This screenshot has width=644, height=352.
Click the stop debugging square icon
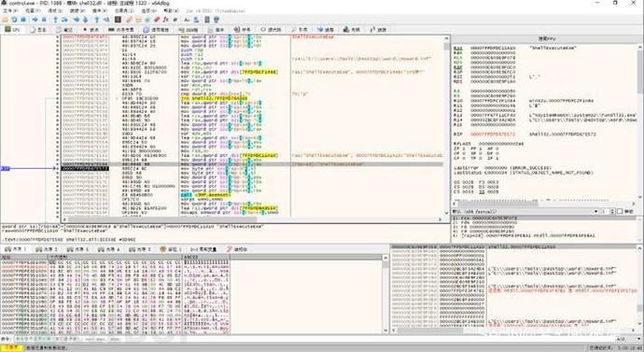coord(23,20)
